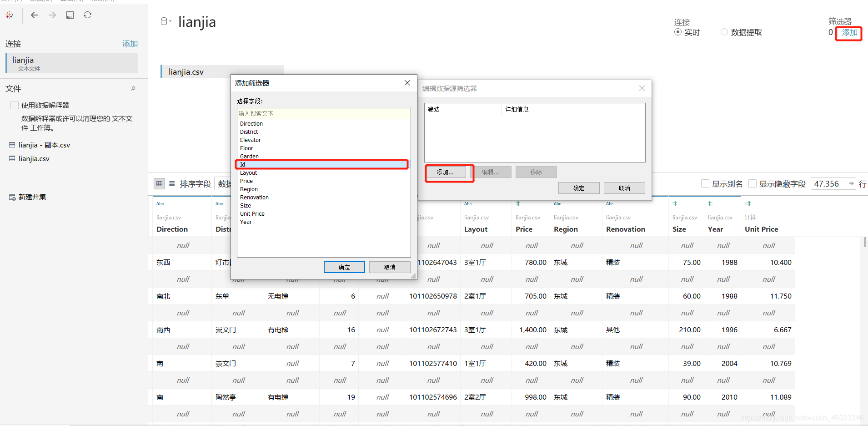Click the Abc type icon above Direction
The height and width of the screenshot is (426, 868).
pos(160,204)
